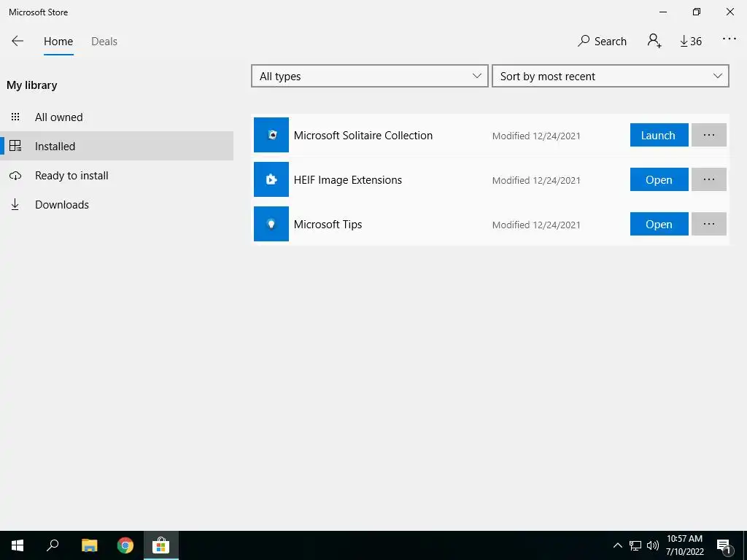Click the network status tray icon
The width and height of the screenshot is (747, 560).
(635, 545)
